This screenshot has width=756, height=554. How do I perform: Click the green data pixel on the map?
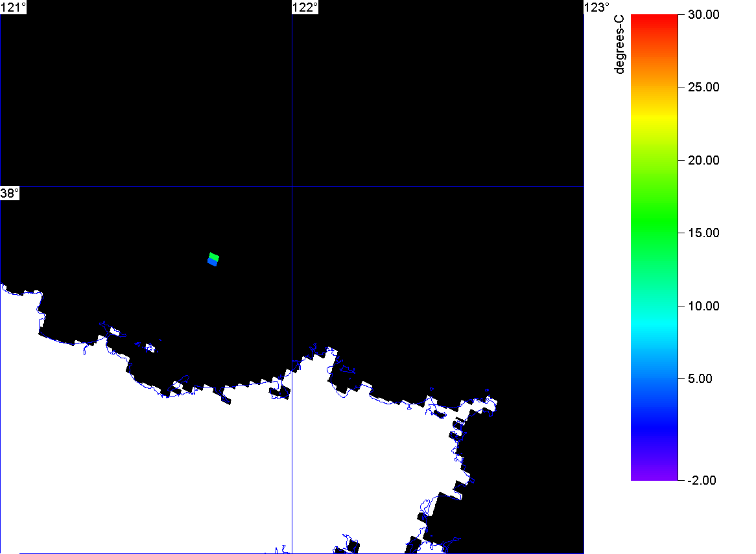tap(214, 257)
